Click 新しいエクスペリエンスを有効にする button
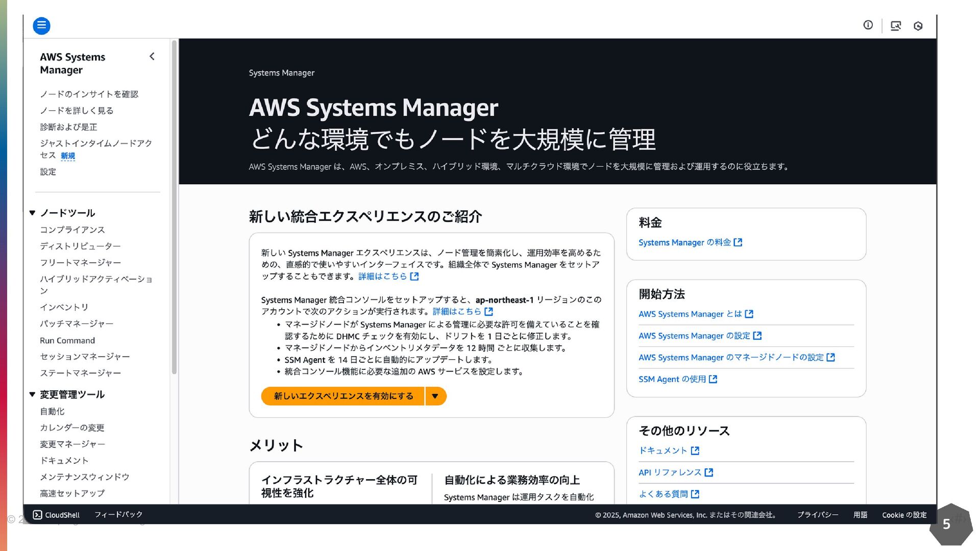980x551 pixels. pyautogui.click(x=343, y=396)
